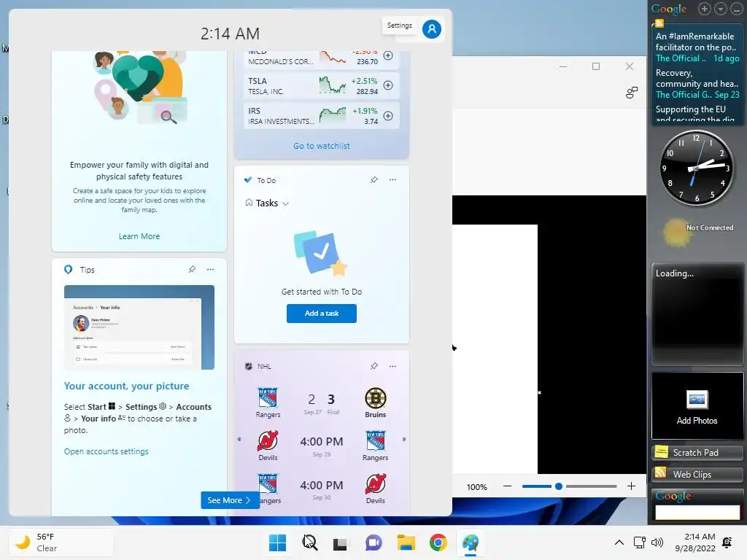Open Recovery, community news item
The width and height of the screenshot is (747, 560).
pos(697,84)
